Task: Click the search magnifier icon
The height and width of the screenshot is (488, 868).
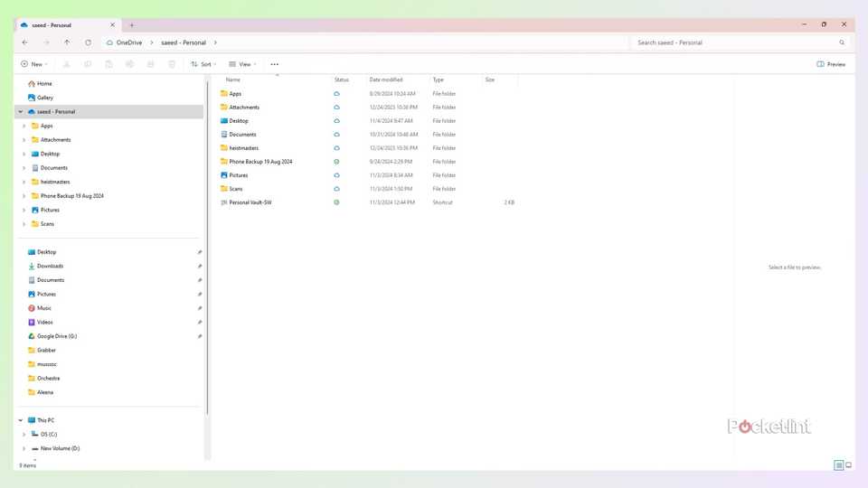Action: click(842, 42)
